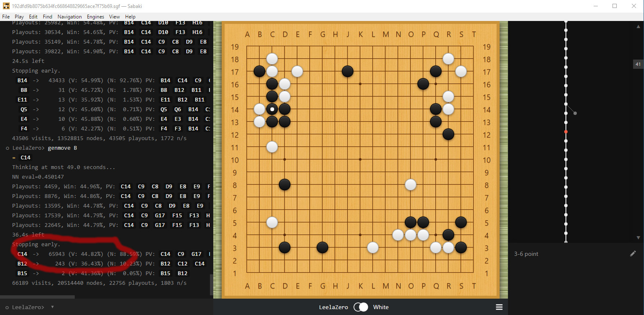Click the '43506 visits' summary line
This screenshot has height=315, width=644.
point(99,138)
